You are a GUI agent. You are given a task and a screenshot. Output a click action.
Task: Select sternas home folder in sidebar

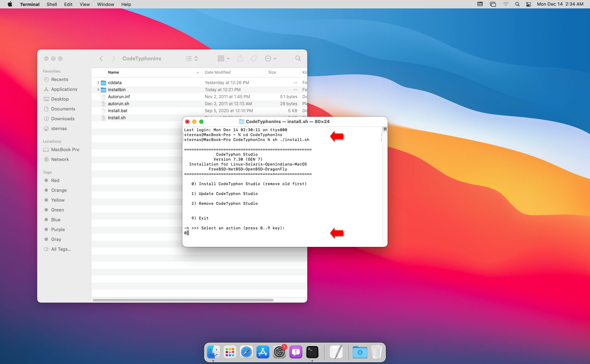(x=55, y=129)
